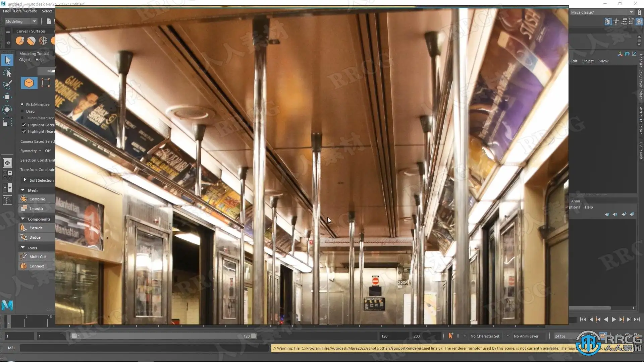Activate the Paint Selection tool
This screenshot has height=362, width=644.
[x=7, y=85]
